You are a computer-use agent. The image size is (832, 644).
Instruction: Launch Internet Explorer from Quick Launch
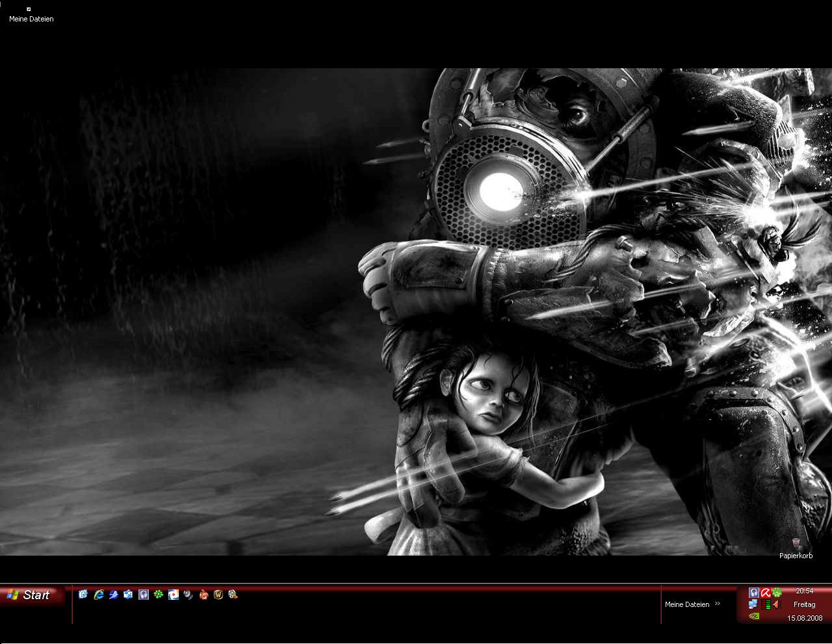(x=98, y=594)
